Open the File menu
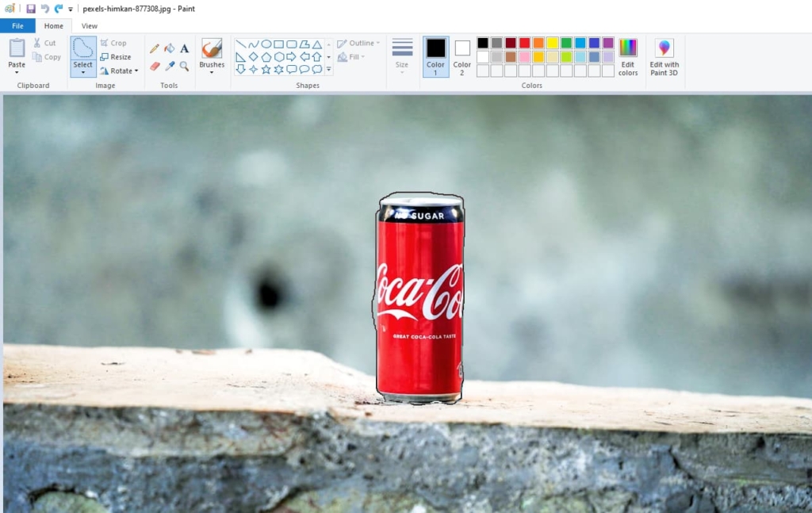The width and height of the screenshot is (812, 513). (17, 25)
